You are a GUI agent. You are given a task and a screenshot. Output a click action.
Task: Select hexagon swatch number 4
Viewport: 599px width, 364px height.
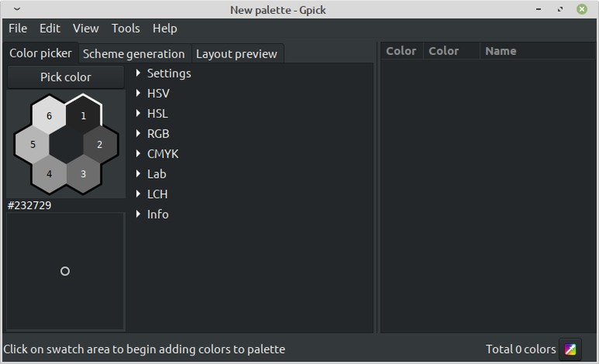tap(50, 174)
